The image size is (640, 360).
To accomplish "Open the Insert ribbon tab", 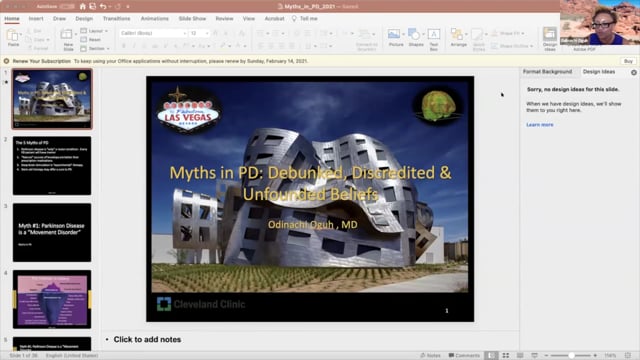I will 36,19.
